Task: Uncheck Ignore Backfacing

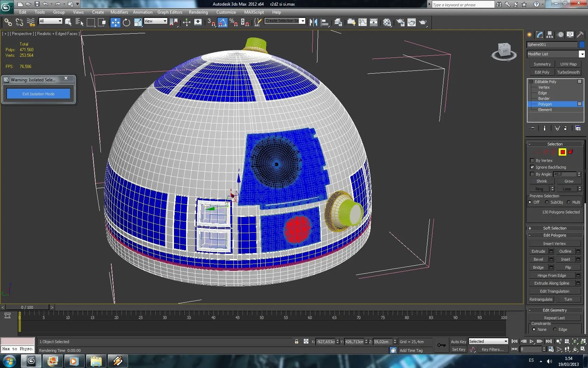Action: pyautogui.click(x=532, y=167)
